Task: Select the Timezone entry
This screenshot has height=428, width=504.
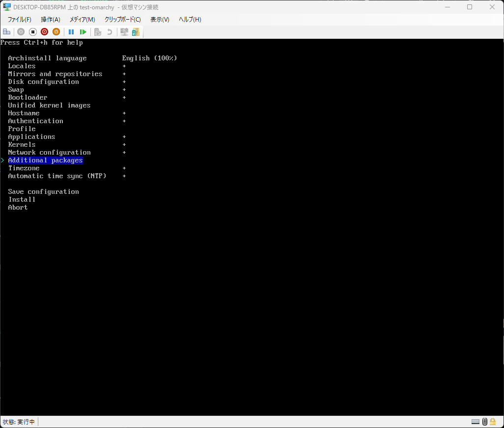Action: [x=24, y=168]
